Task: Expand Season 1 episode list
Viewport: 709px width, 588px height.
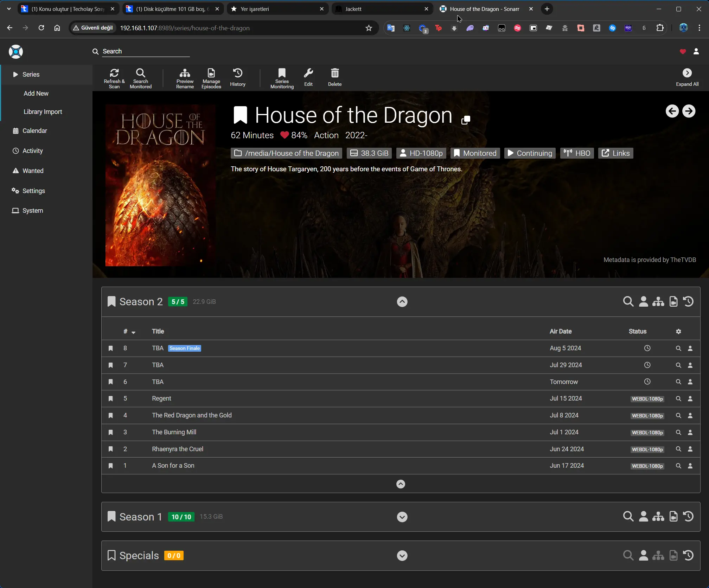Action: coord(402,517)
